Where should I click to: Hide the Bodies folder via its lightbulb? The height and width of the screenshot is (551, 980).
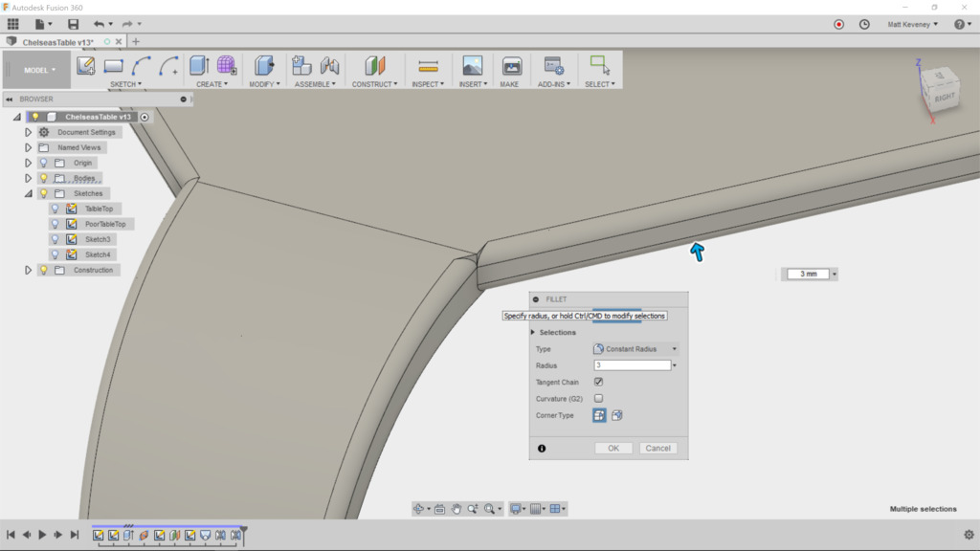point(44,177)
